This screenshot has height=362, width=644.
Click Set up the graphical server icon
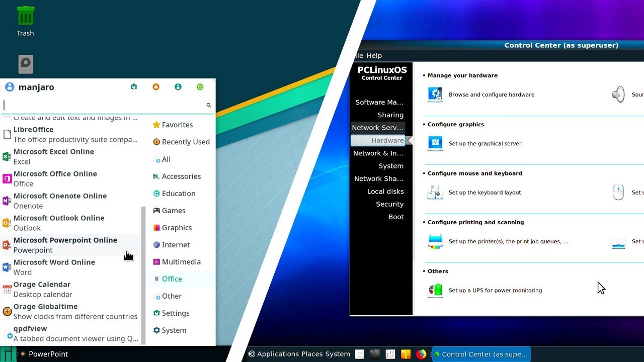pos(435,143)
